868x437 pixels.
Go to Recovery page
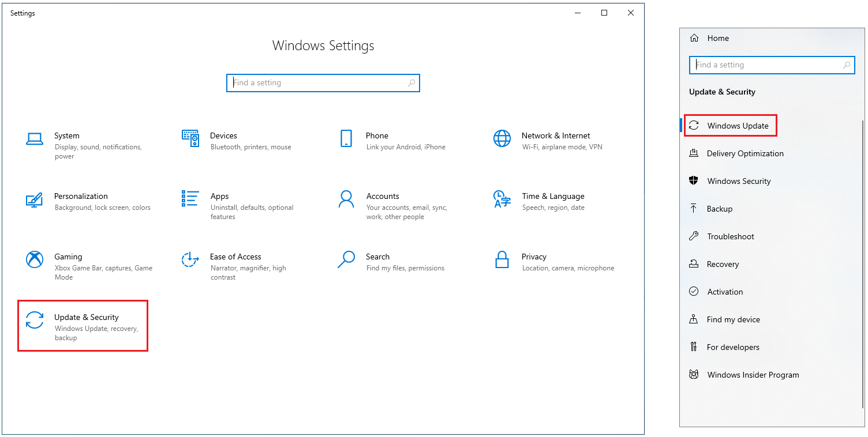(x=723, y=264)
